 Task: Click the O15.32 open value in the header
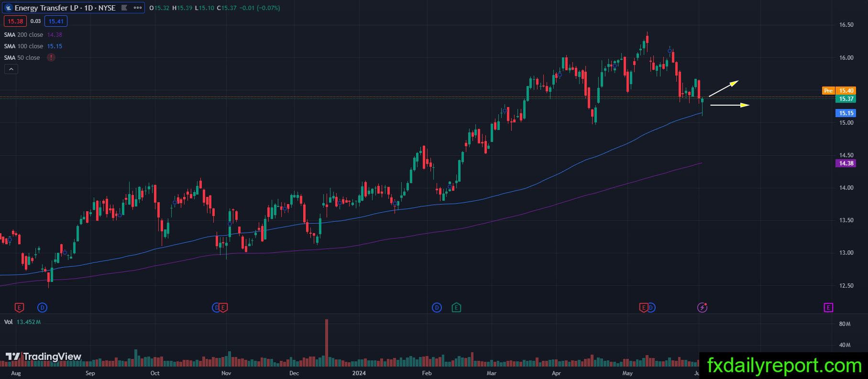pyautogui.click(x=160, y=8)
